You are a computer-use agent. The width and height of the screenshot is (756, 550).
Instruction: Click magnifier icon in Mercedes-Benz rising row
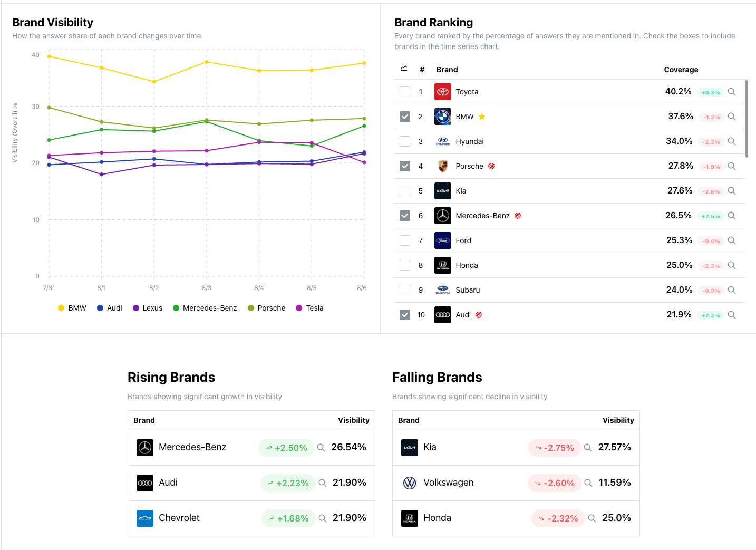(x=321, y=448)
